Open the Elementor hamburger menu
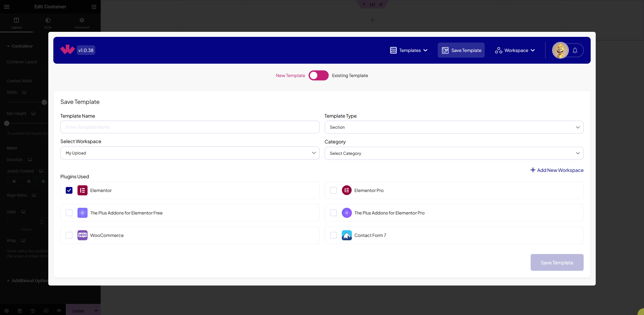This screenshot has width=644, height=315. click(7, 7)
